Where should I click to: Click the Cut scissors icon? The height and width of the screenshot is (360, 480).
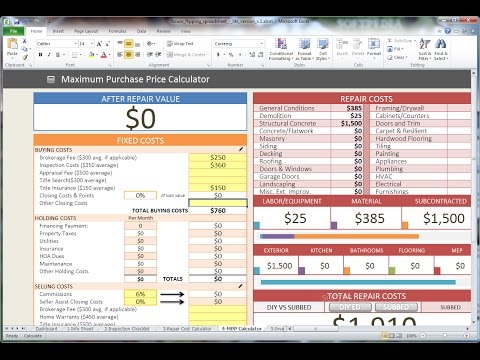click(x=24, y=41)
